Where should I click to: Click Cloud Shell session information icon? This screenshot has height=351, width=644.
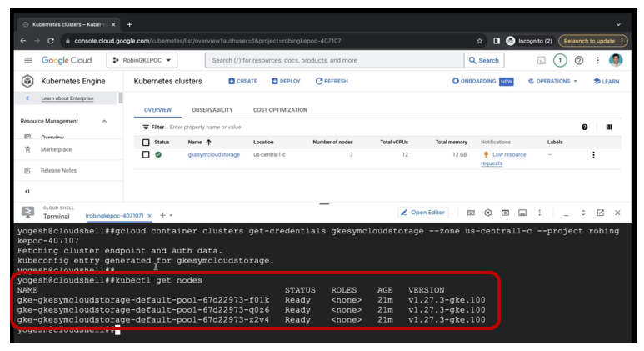tap(522, 213)
